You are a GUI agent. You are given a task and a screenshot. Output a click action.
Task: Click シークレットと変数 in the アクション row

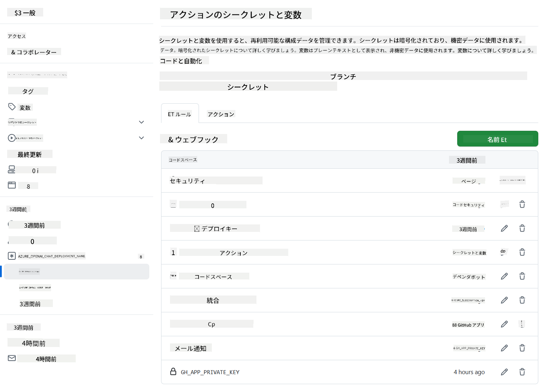coord(469,253)
